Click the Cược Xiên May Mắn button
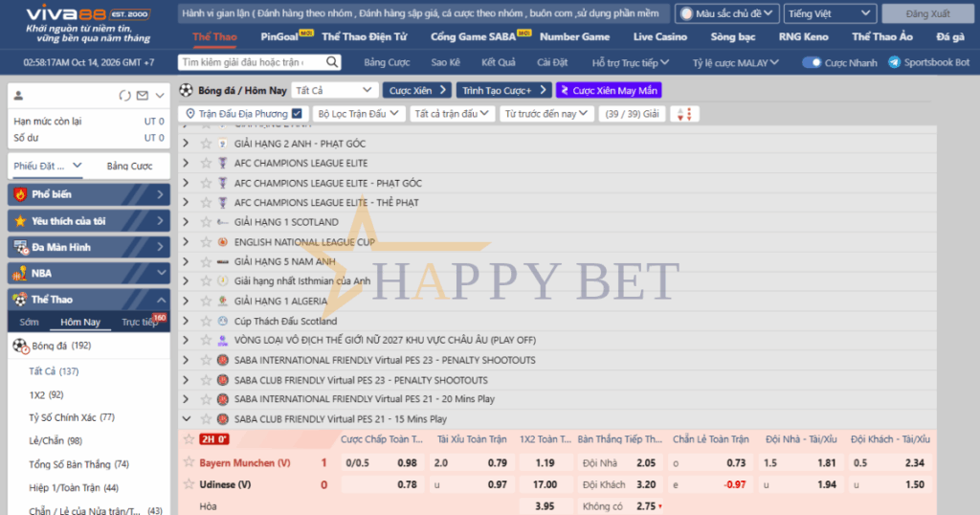Image resolution: width=980 pixels, height=515 pixels. coord(609,91)
